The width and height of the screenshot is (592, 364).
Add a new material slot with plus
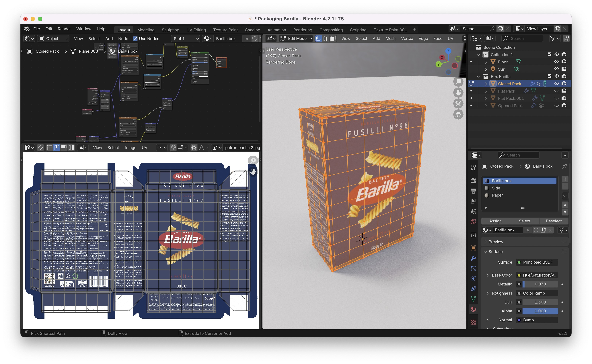pyautogui.click(x=565, y=179)
